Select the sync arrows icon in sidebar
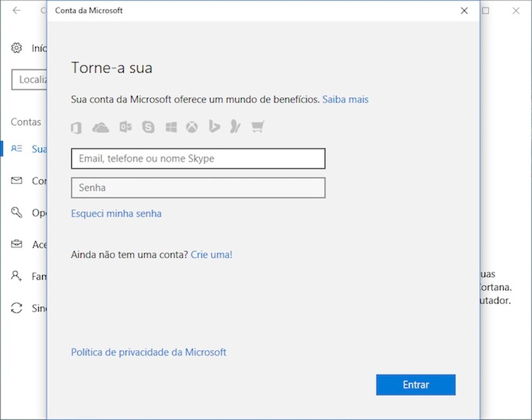 tap(16, 308)
